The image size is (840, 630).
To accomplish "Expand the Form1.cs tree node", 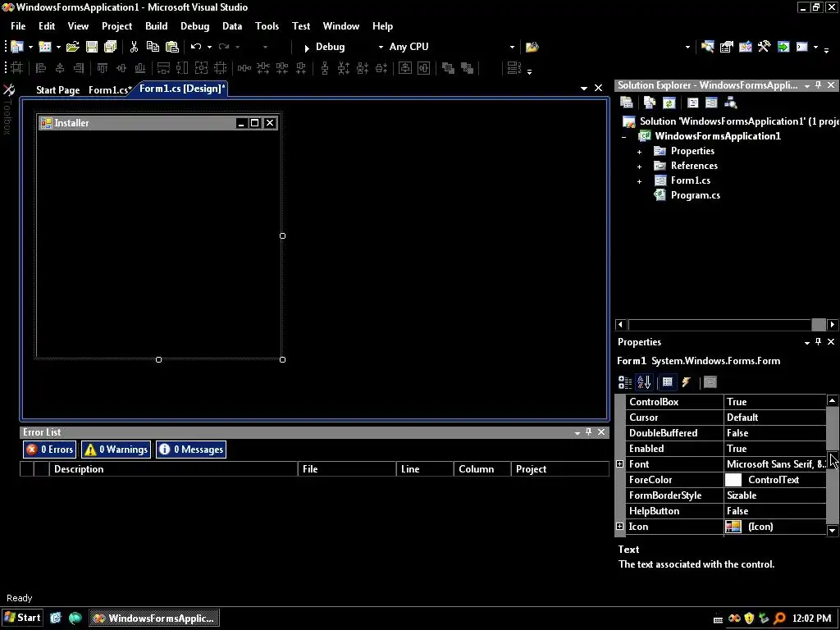I will [x=639, y=181].
